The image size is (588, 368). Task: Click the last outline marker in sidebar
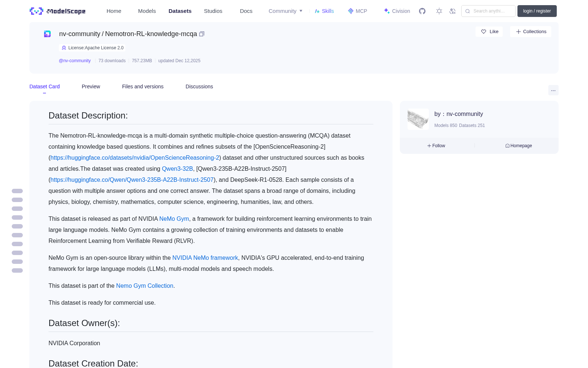pyautogui.click(x=17, y=270)
